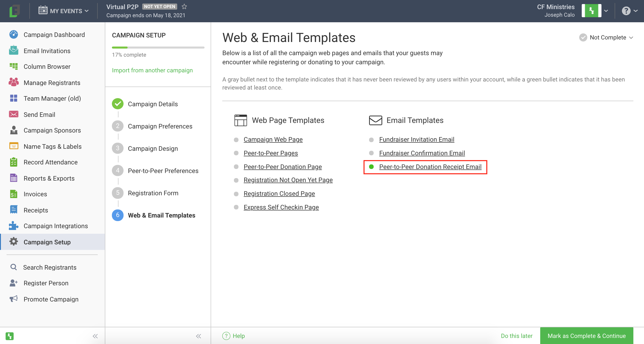This screenshot has height=344, width=644.
Task: Favorite the campaign with star icon
Action: [x=184, y=7]
